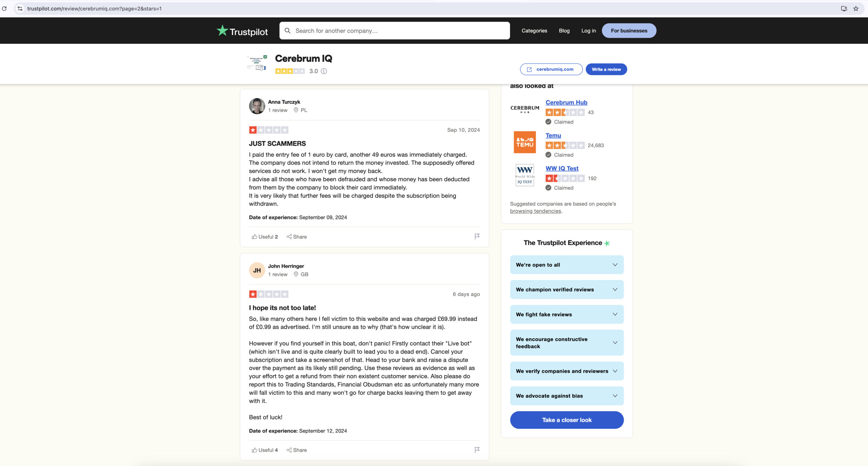Open site information icon in address bar

[x=20, y=8]
